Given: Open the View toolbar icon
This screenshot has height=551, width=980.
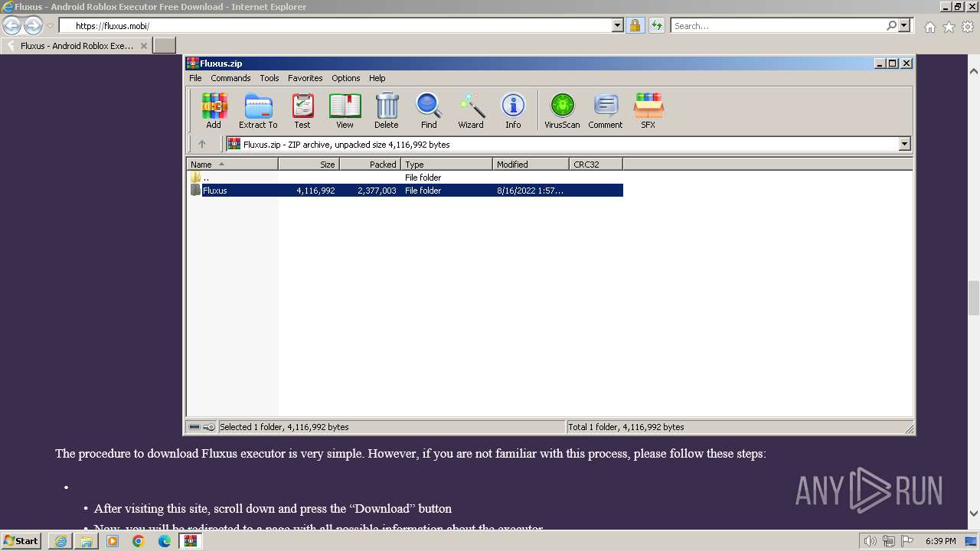Looking at the screenshot, I should [345, 110].
